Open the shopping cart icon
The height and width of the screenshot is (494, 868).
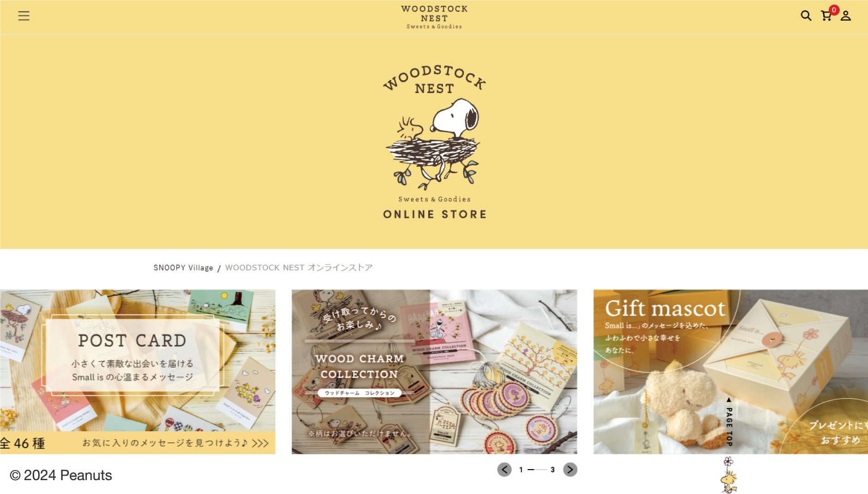point(826,16)
